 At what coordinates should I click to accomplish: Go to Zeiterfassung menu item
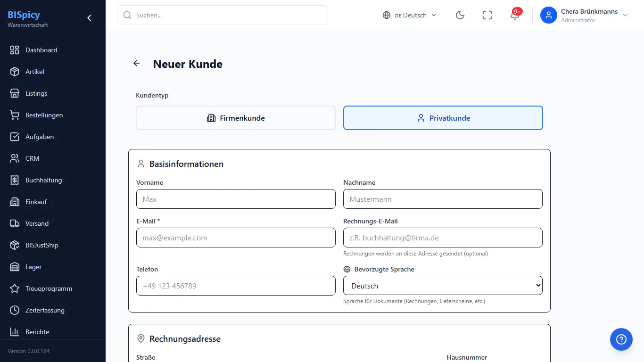pos(53,310)
